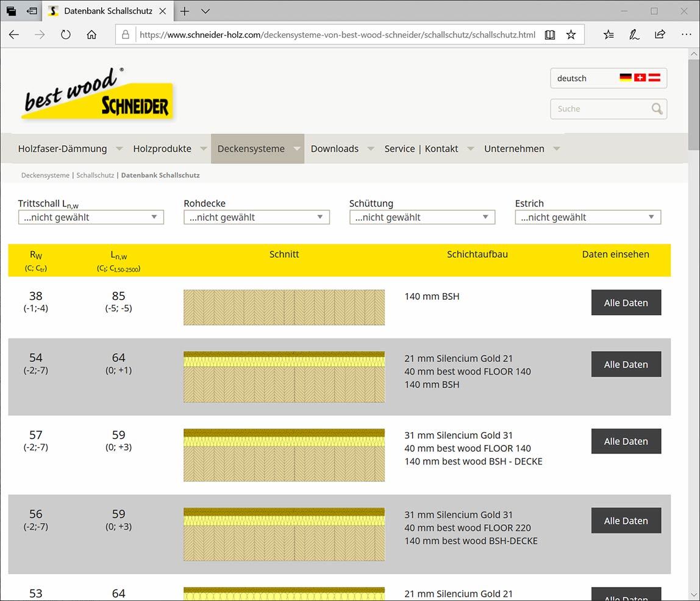Open reading view icon in address bar
This screenshot has height=601, width=700.
point(550,34)
